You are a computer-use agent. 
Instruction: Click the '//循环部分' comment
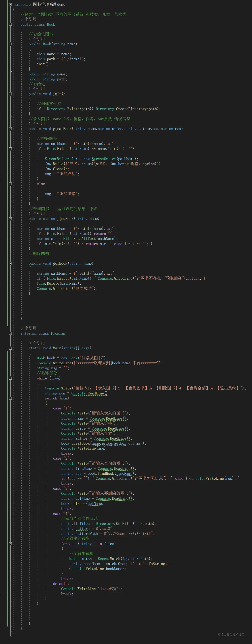click(x=47, y=373)
